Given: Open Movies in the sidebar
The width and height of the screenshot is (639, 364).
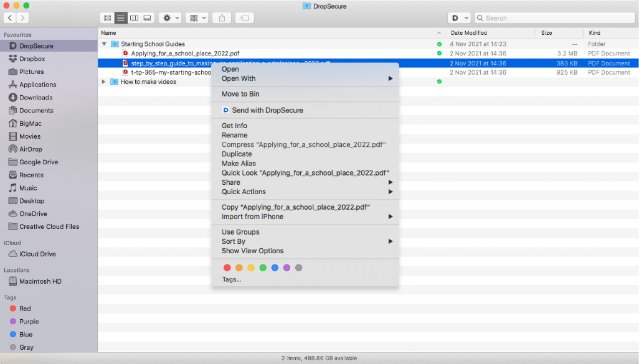Looking at the screenshot, I should pyautogui.click(x=49, y=136).
